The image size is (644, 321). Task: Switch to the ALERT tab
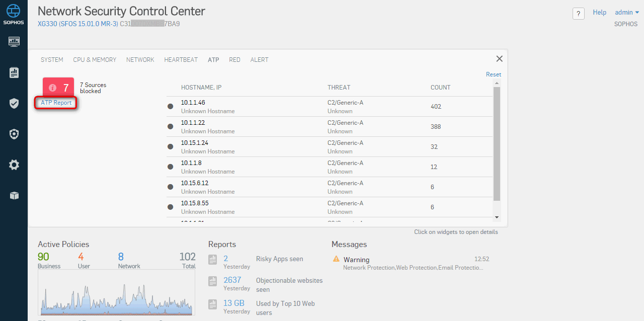tap(259, 60)
